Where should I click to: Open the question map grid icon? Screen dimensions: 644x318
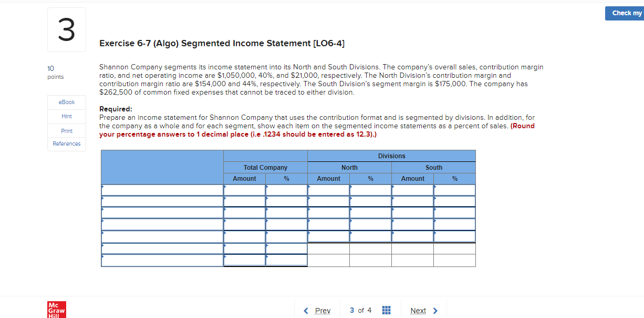click(386, 311)
